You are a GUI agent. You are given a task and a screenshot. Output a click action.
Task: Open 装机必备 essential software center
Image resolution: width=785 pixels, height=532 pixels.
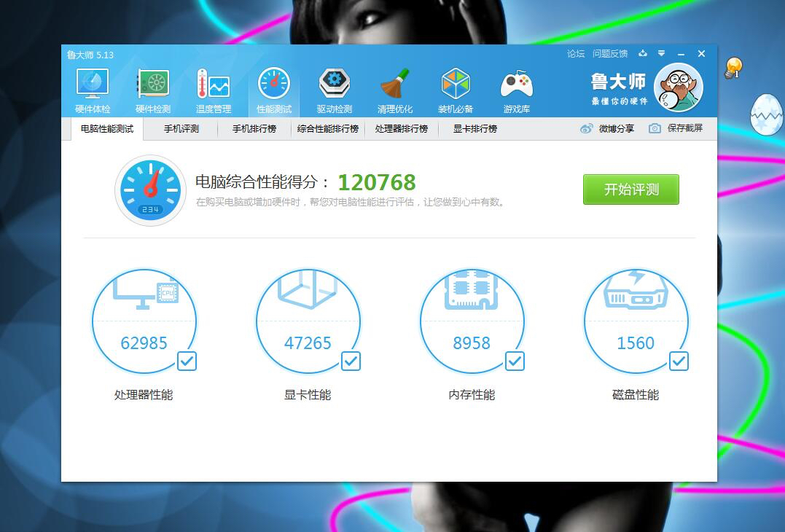455,87
